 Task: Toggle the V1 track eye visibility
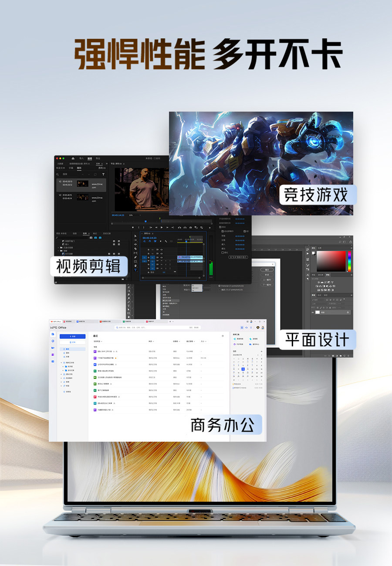(x=162, y=257)
